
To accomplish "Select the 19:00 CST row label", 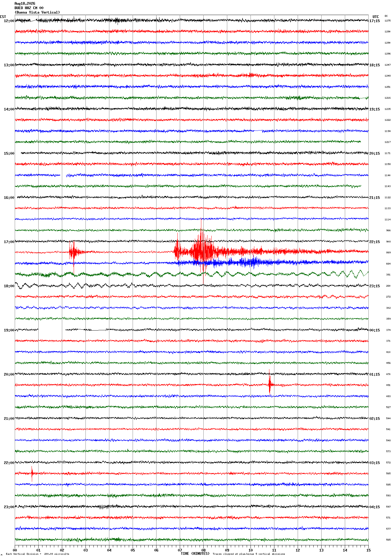I will point(9,330).
